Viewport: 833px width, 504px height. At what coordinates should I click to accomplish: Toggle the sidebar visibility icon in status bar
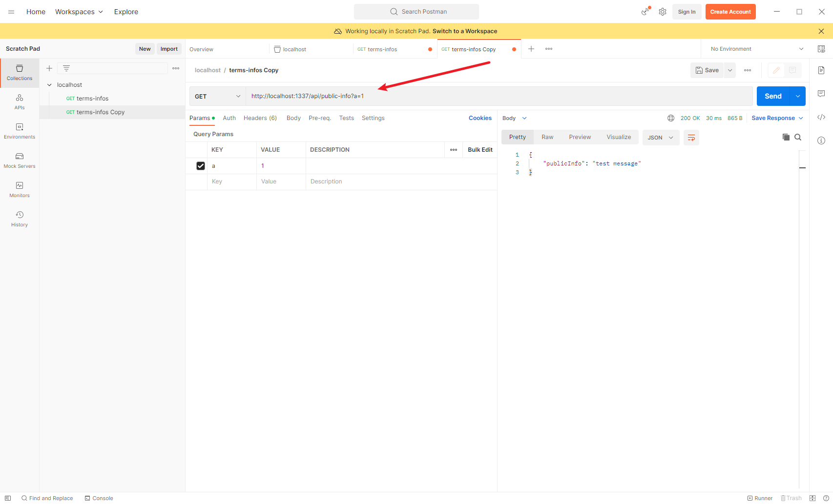[8, 498]
